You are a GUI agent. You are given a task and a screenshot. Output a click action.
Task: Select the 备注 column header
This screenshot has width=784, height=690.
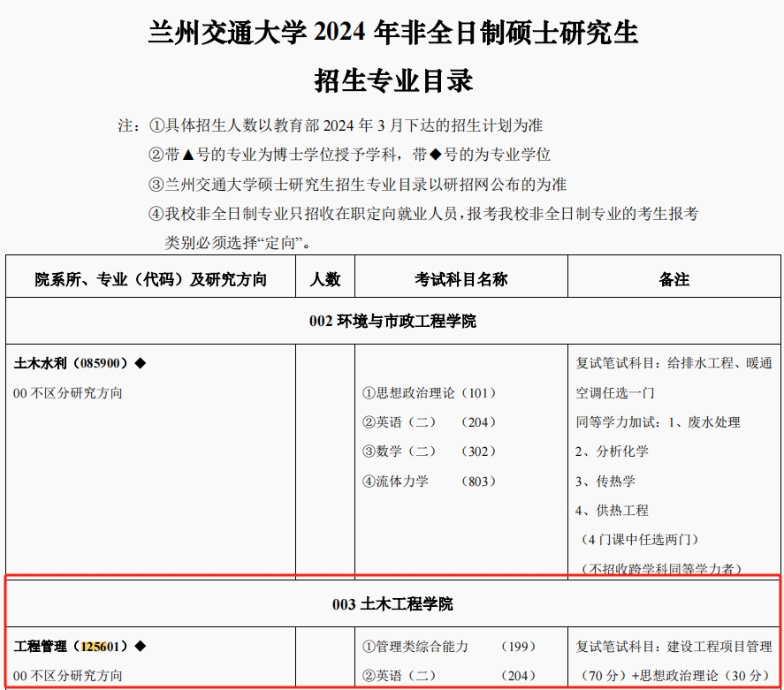tap(674, 279)
